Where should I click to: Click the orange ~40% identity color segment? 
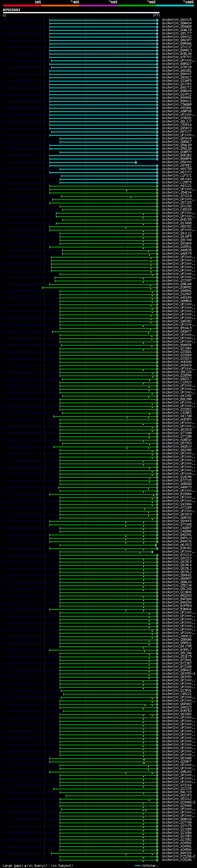click(60, 6)
